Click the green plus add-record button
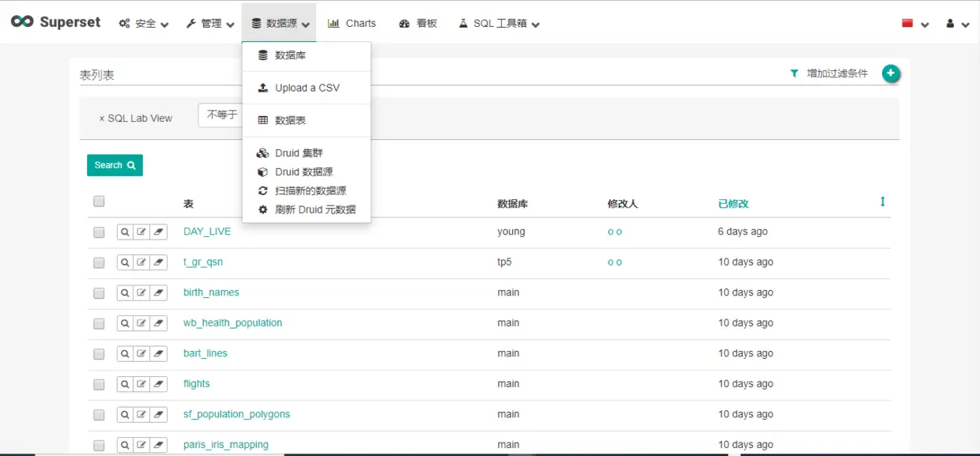This screenshot has height=456, width=980. coord(891,73)
